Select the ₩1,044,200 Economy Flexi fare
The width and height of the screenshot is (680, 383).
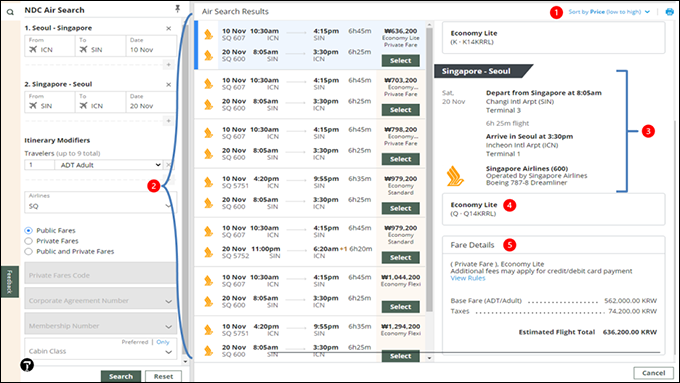(400, 307)
